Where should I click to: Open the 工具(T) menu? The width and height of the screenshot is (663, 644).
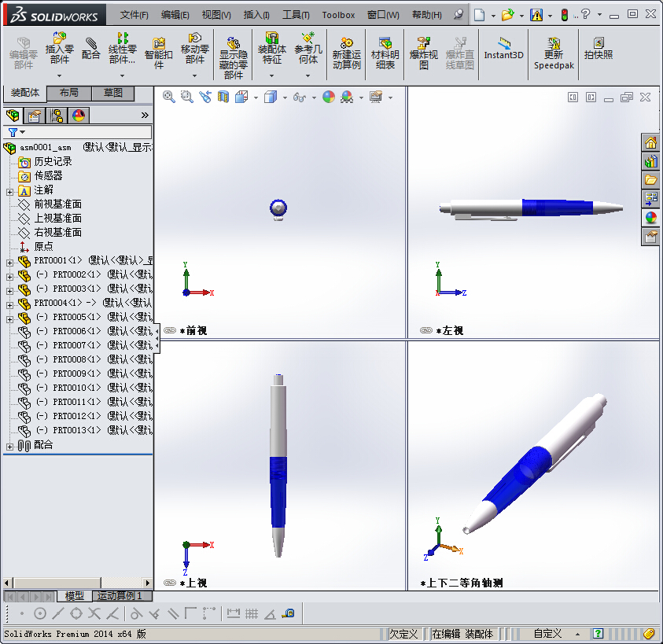tap(296, 15)
